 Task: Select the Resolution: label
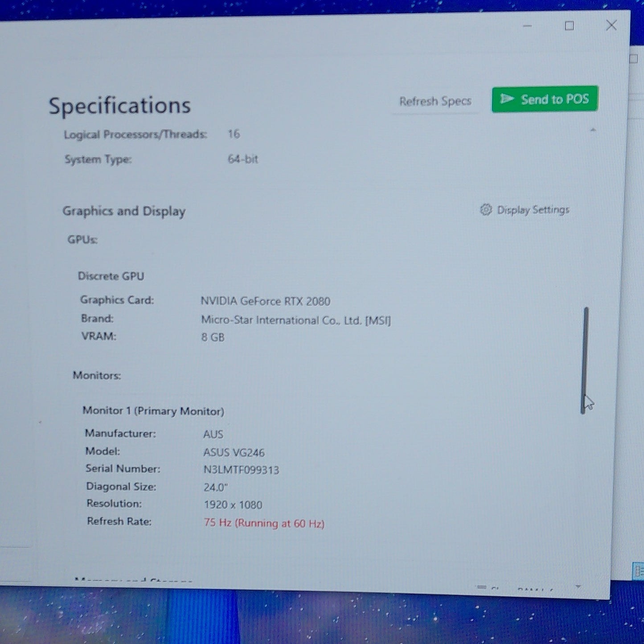click(x=114, y=504)
